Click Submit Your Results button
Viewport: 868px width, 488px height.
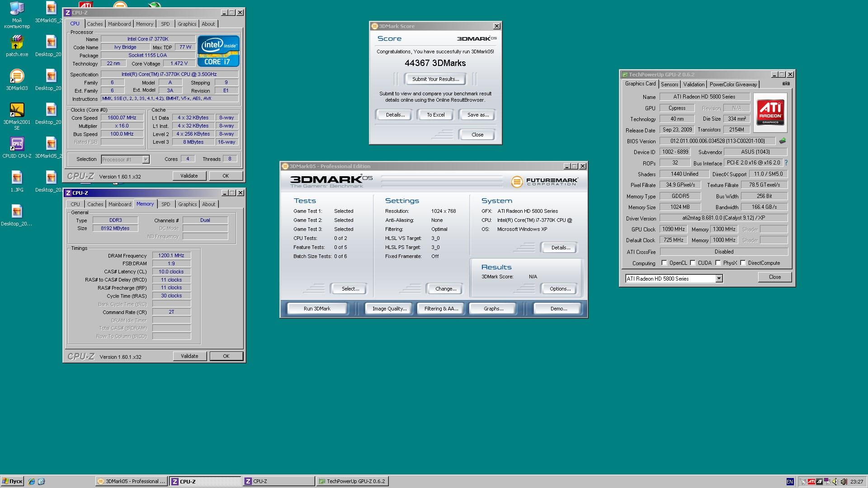click(435, 79)
